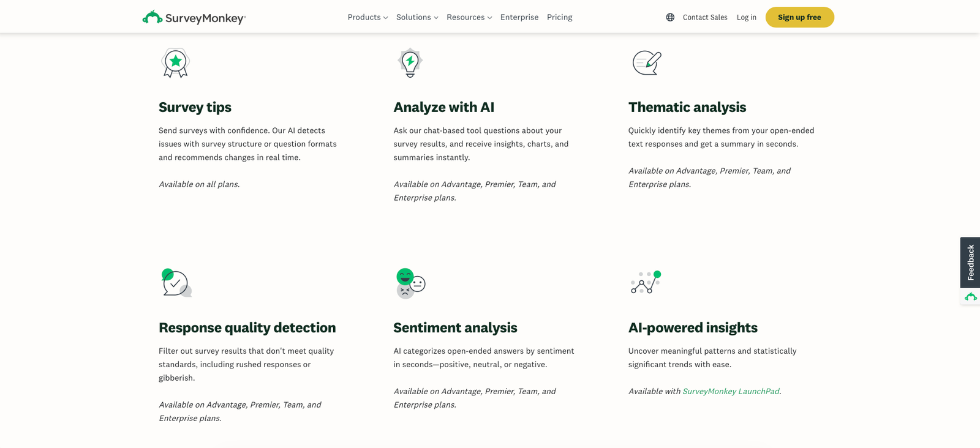This screenshot has width=980, height=448.
Task: Expand the Solutions dropdown menu
Action: pos(417,17)
